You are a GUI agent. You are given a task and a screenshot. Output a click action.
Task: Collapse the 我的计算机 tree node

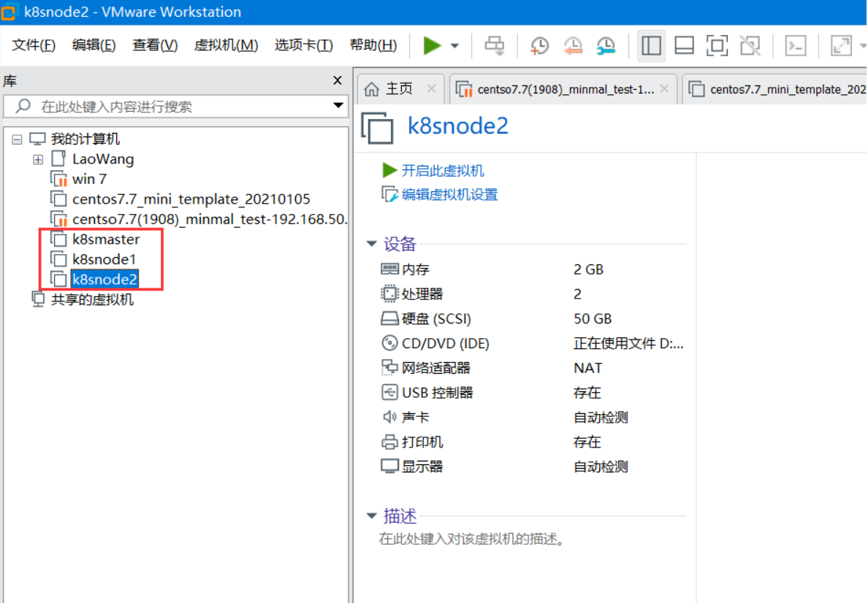point(17,139)
